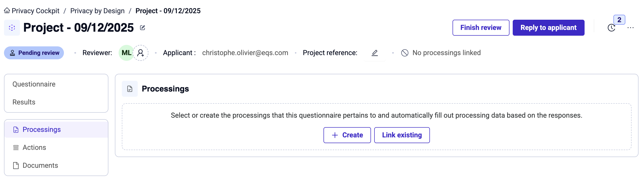Navigate to Privacy by Design breadcrumb
This screenshot has height=184, width=644.
pos(97,11)
